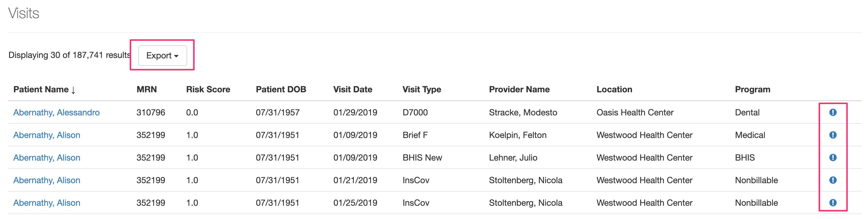Click the alert icon on the BHIS New visit row
Image resolution: width=868 pixels, height=219 pixels.
pyautogui.click(x=833, y=157)
